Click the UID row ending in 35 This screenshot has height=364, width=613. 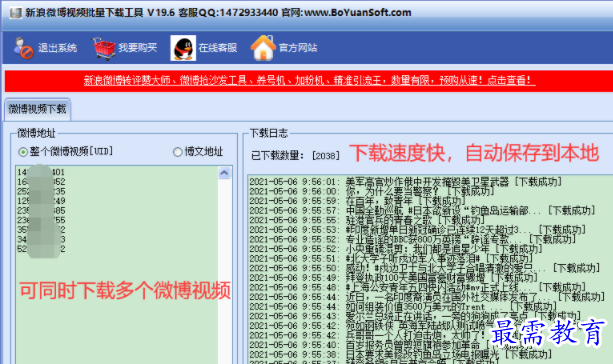click(41, 191)
